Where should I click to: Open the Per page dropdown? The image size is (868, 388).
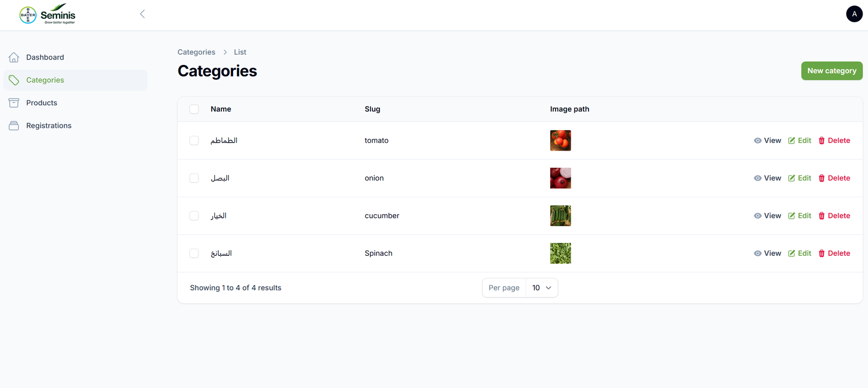coord(541,288)
